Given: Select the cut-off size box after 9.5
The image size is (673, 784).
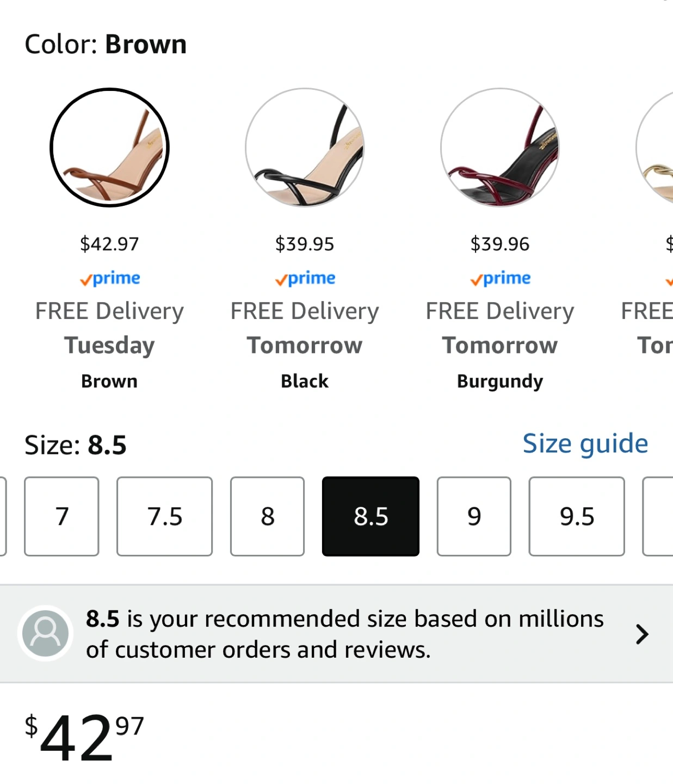Looking at the screenshot, I should [658, 516].
